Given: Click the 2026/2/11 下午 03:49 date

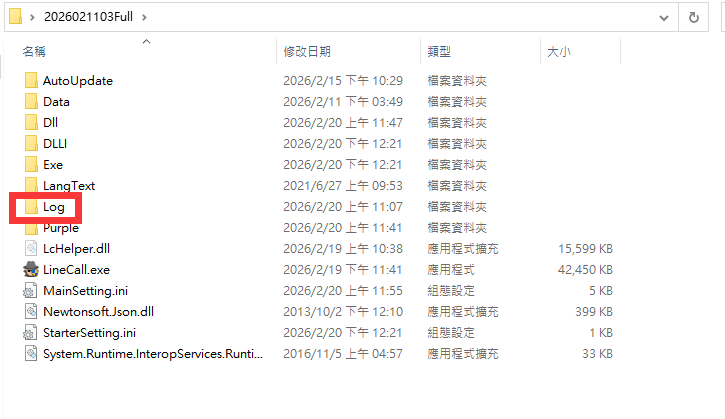Looking at the screenshot, I should point(343,102).
